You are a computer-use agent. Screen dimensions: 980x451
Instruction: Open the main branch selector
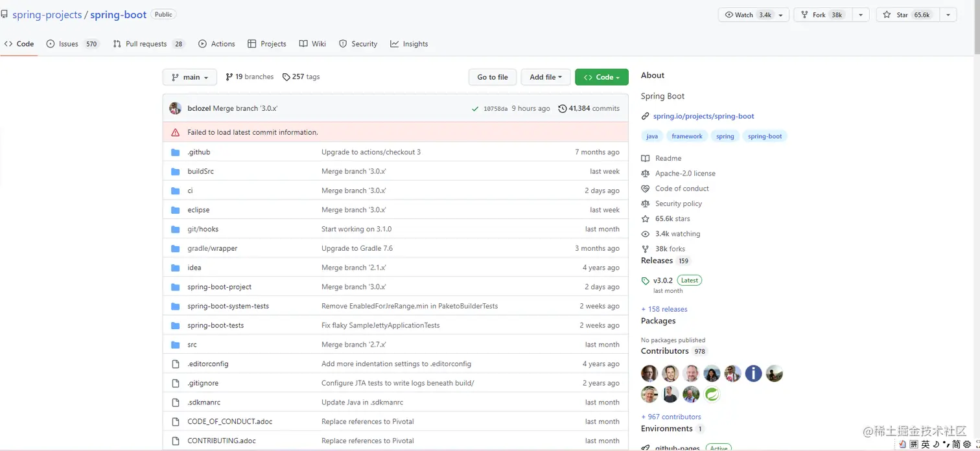pos(189,77)
